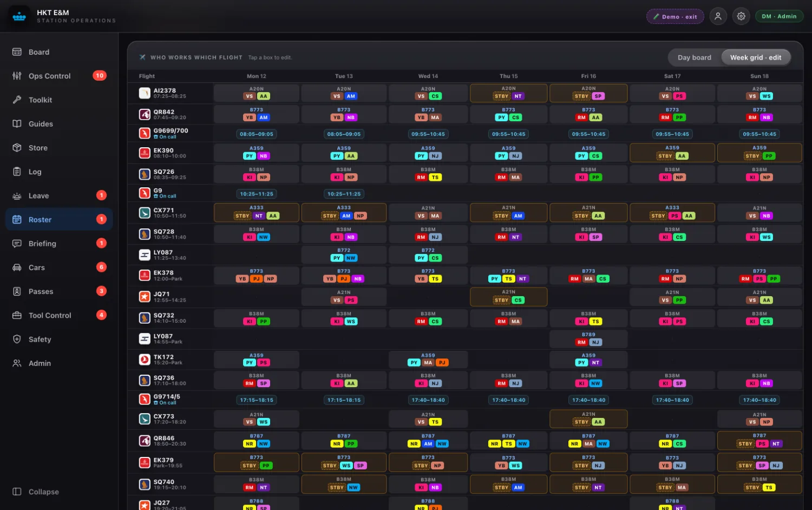
Task: Open the Admin users icon
Action: [x=17, y=363]
